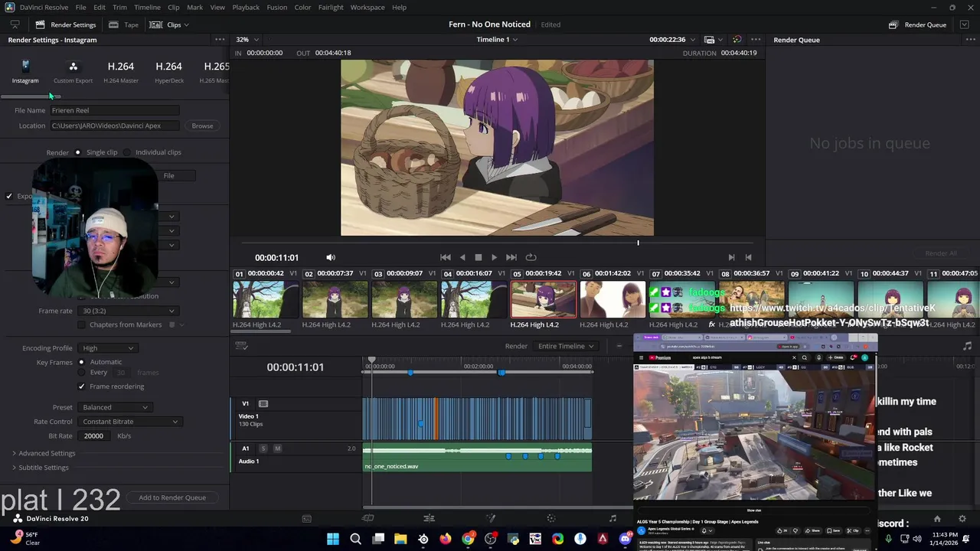Viewport: 980px width, 551px height.
Task: Click the Browse location button
Action: click(x=202, y=126)
